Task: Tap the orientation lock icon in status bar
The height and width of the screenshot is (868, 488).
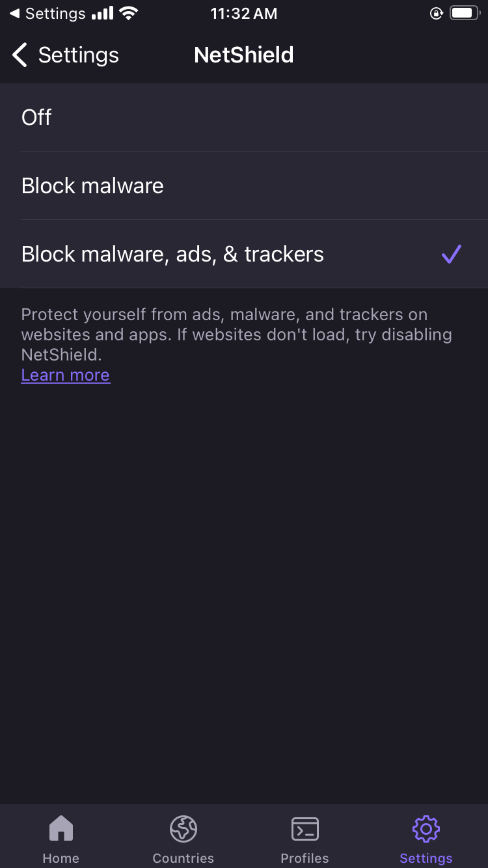Action: [437, 13]
